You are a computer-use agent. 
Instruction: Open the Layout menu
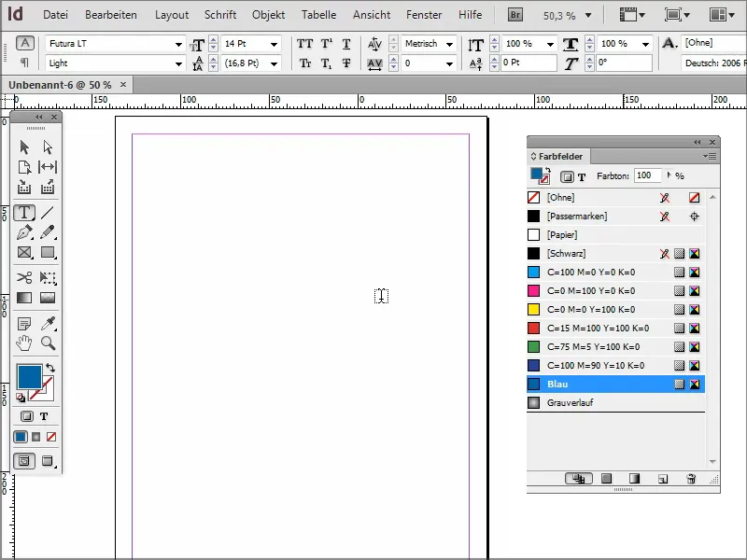click(172, 15)
